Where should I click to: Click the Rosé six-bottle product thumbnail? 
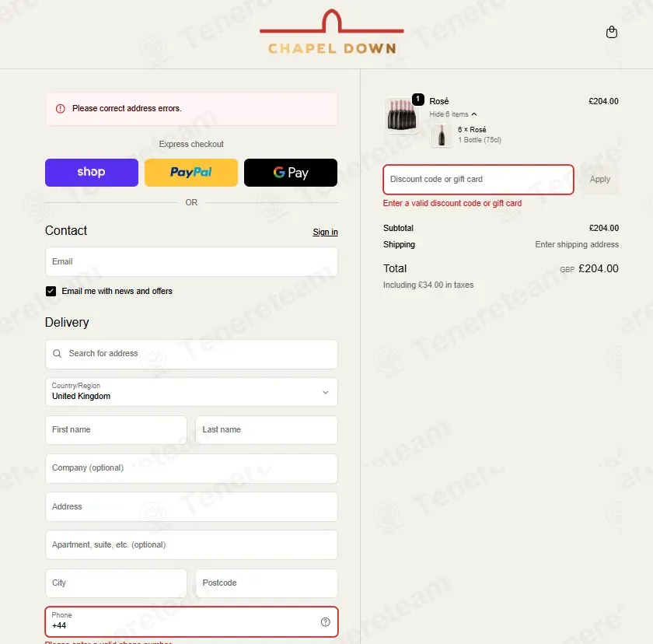point(401,115)
